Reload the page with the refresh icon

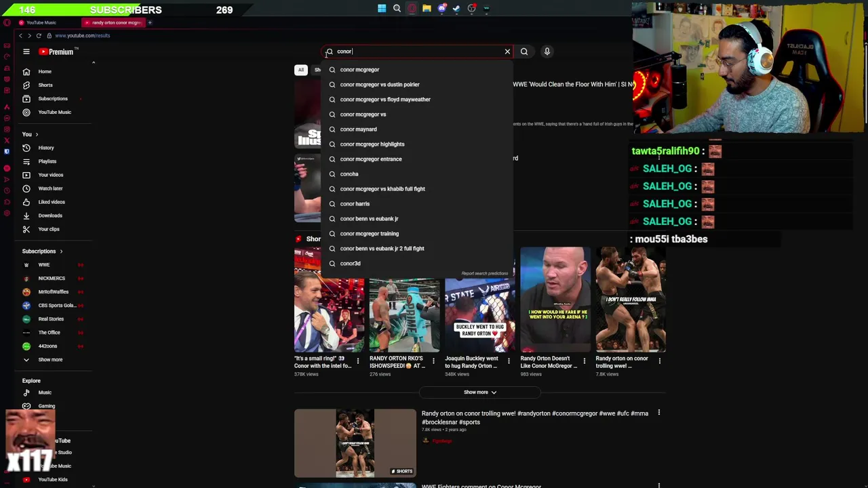[39, 35]
